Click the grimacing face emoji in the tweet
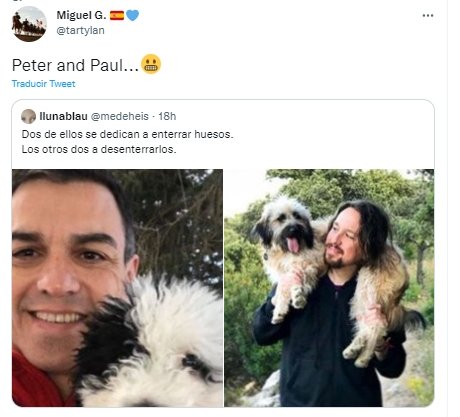 (151, 64)
